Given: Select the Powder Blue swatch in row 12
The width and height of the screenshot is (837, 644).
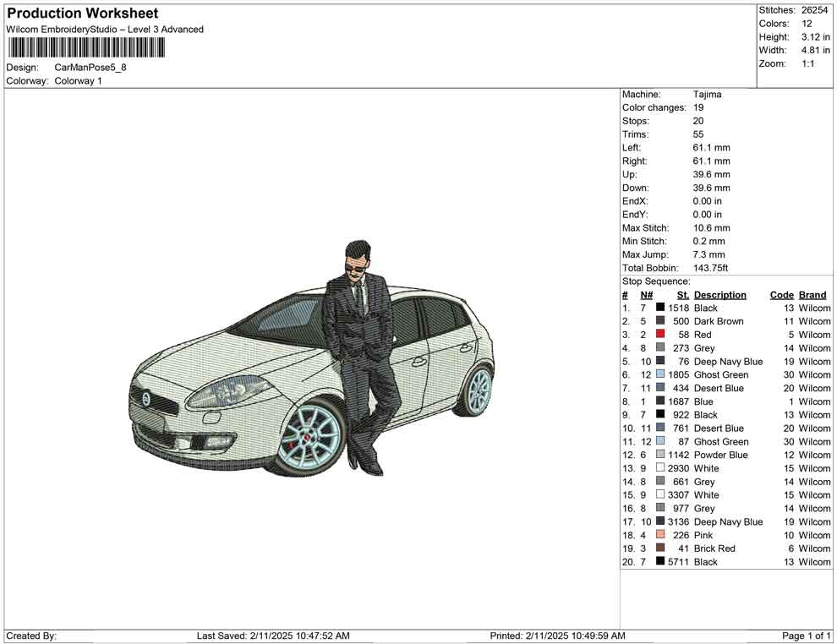Looking at the screenshot, I should click(x=659, y=455).
